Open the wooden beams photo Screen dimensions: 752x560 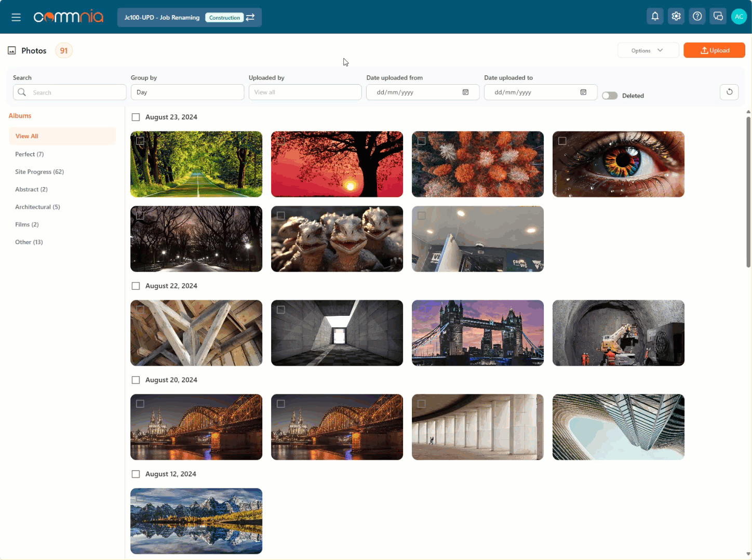[196, 333]
